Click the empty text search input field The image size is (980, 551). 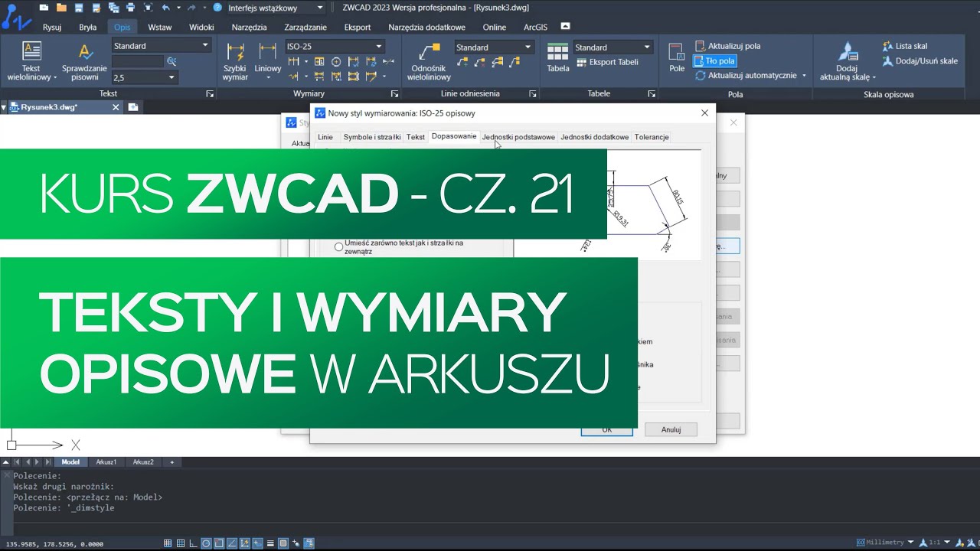[x=139, y=62]
